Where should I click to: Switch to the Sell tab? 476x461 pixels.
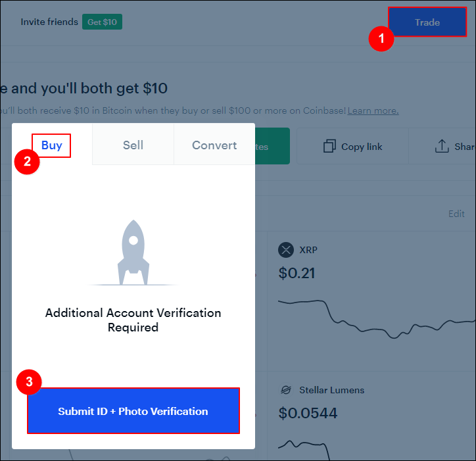coord(133,145)
